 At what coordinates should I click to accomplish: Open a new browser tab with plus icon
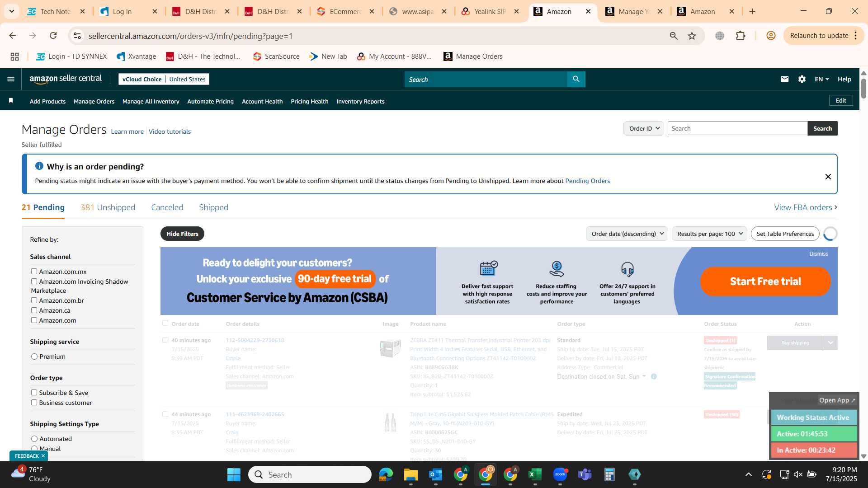click(752, 11)
